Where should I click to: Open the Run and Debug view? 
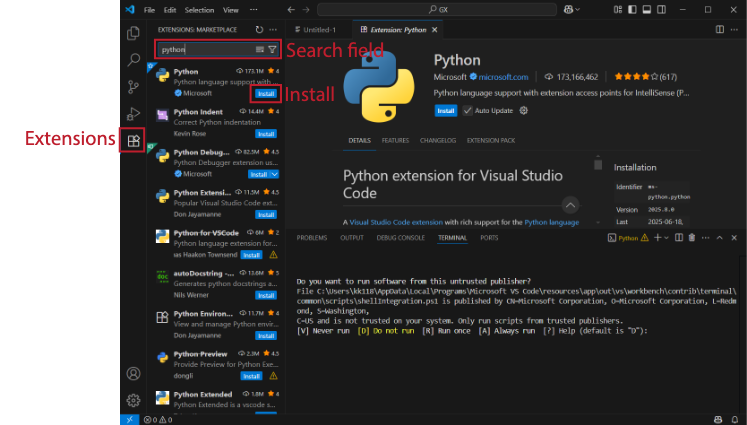[133, 114]
